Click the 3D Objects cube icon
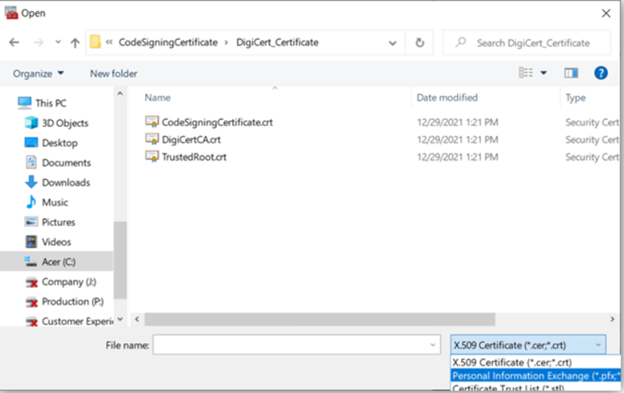Image resolution: width=624 pixels, height=393 pixels. [31, 123]
